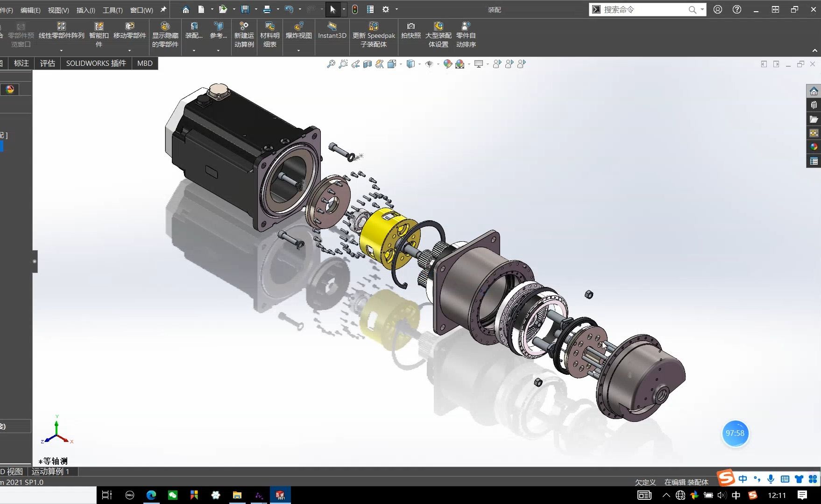The width and height of the screenshot is (821, 504).
Task: Open a file with the Open icon
Action: tap(223, 9)
